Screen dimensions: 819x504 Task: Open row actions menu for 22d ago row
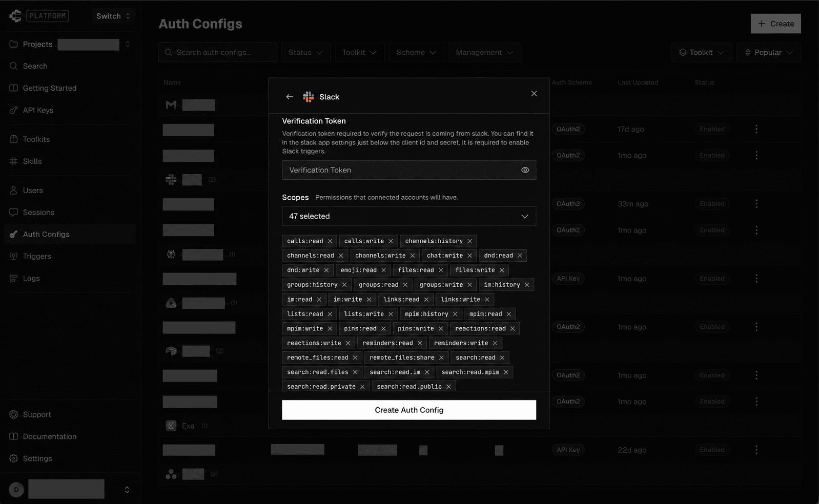(756, 450)
